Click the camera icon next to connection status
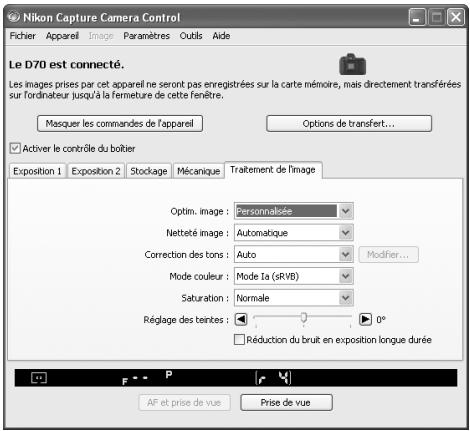 point(352,64)
